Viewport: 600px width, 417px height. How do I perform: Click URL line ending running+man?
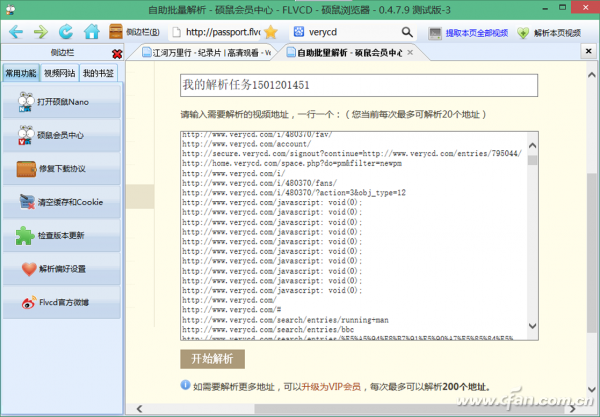pyautogui.click(x=285, y=320)
